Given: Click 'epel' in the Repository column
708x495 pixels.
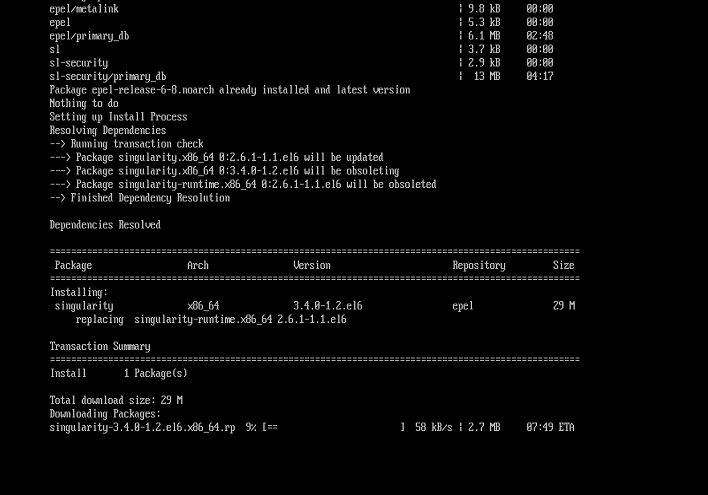Looking at the screenshot, I should click(x=463, y=306).
